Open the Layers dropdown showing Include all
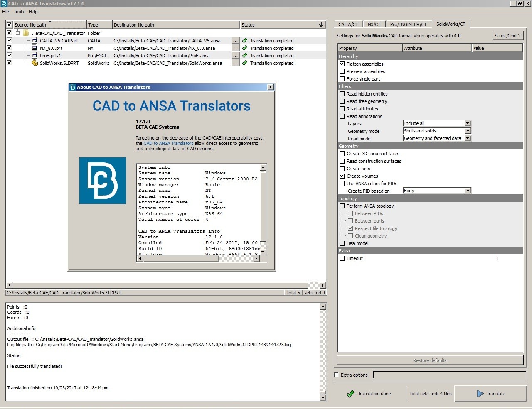The height and width of the screenshot is (409, 532). click(x=437, y=123)
